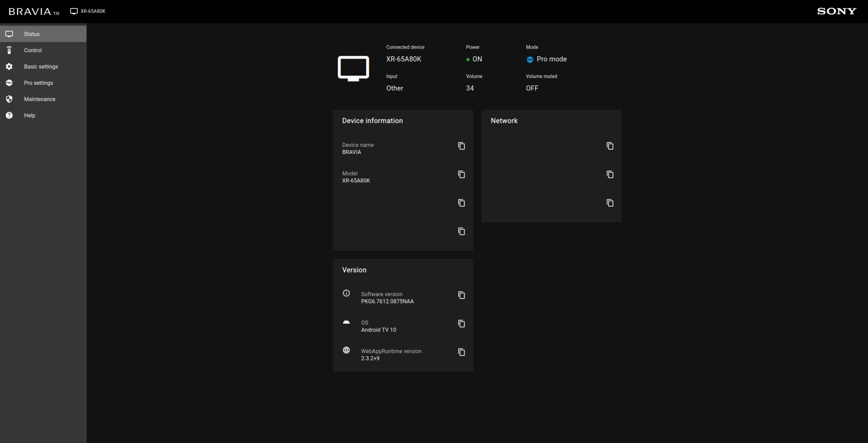Click the globe icon beside WebAppRuntime version
This screenshot has height=443, width=868.
coord(346,350)
